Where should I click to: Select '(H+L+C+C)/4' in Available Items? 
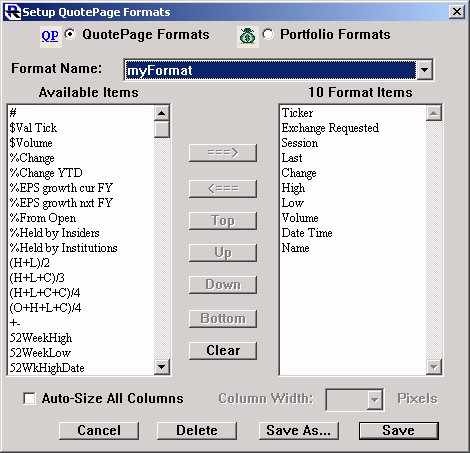pyautogui.click(x=81, y=293)
